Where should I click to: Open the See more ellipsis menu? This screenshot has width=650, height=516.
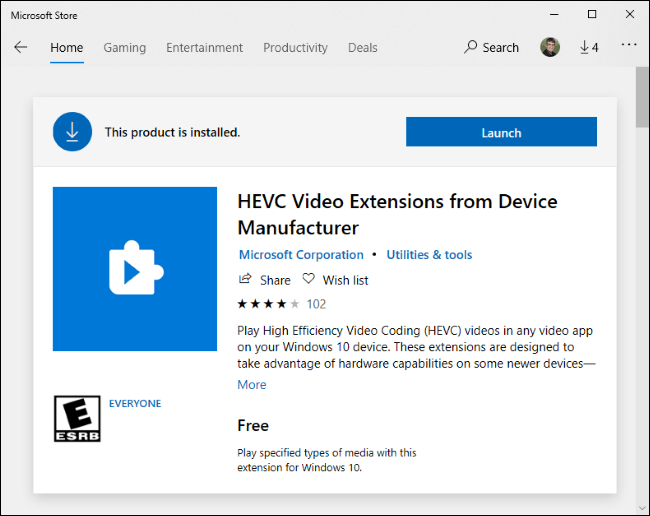coord(629,45)
